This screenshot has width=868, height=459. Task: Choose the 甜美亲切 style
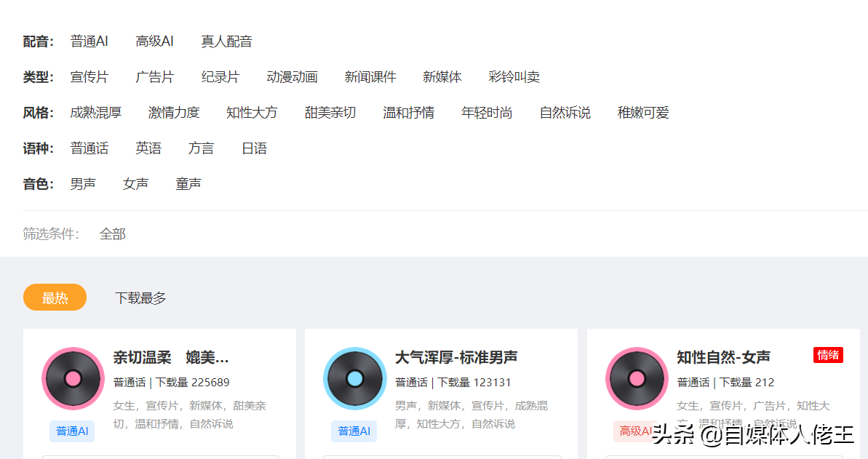coord(330,113)
